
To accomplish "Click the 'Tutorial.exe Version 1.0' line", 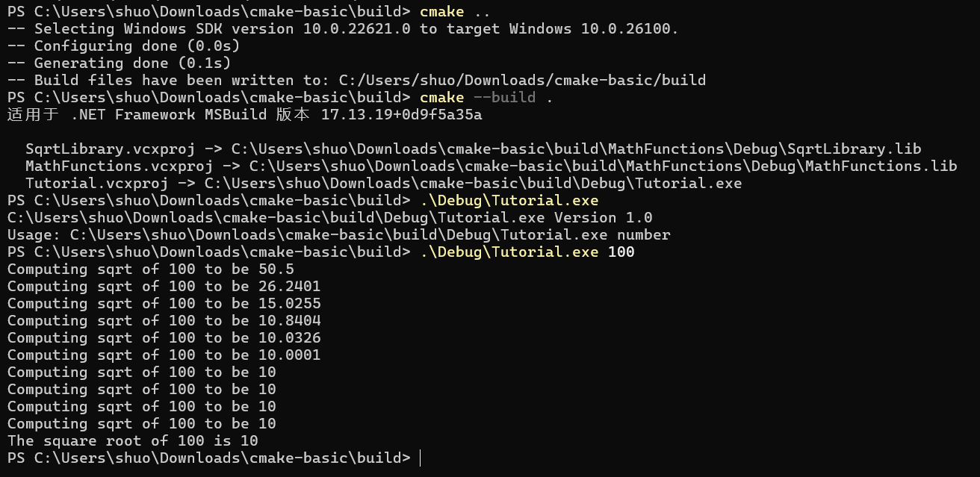I will [329, 218].
